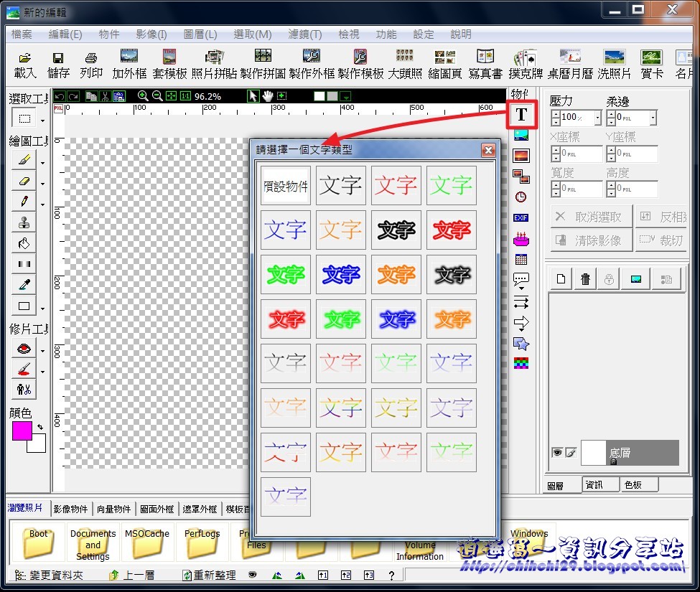
Task: Select the eyedropper color picker tool
Action: point(24,285)
